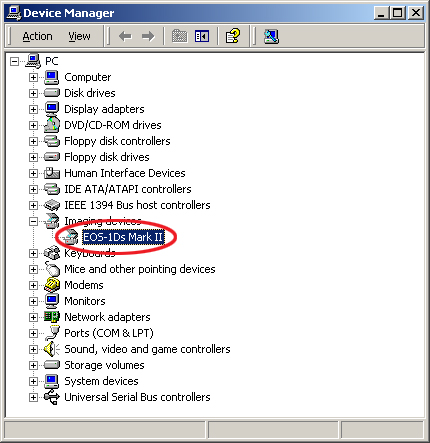Screen dimensions: 430x443
Task: Click the Up one level folder icon
Action: point(179,36)
